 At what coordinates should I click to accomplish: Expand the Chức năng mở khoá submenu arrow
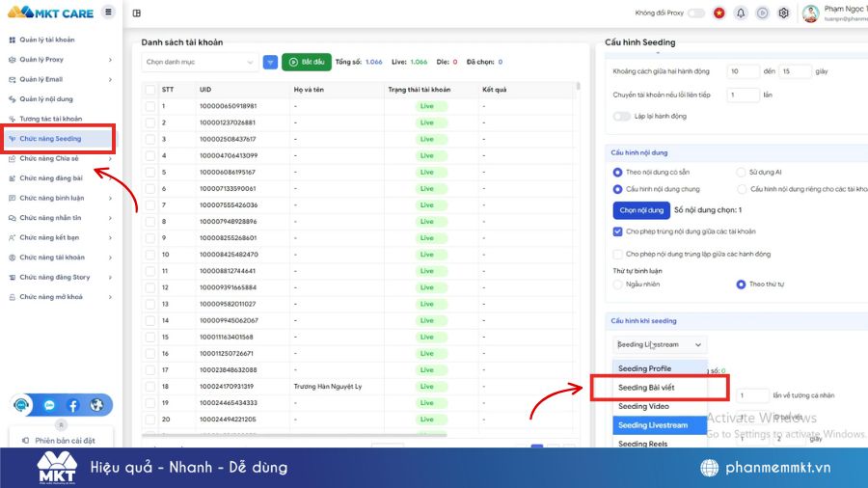coord(110,297)
